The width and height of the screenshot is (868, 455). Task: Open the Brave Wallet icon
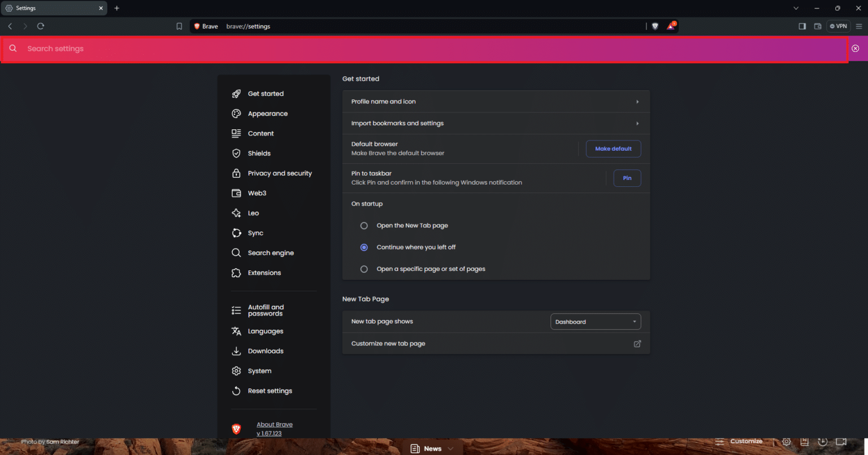point(817,26)
